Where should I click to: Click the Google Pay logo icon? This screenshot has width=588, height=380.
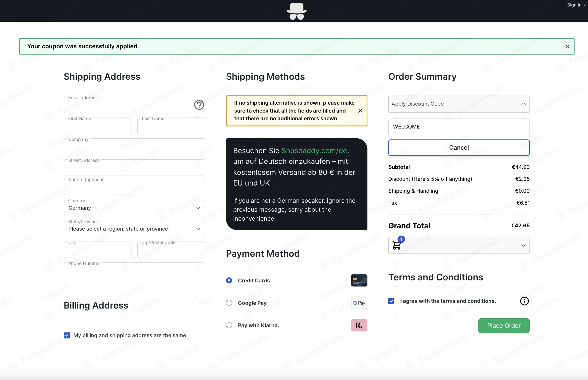pos(359,303)
